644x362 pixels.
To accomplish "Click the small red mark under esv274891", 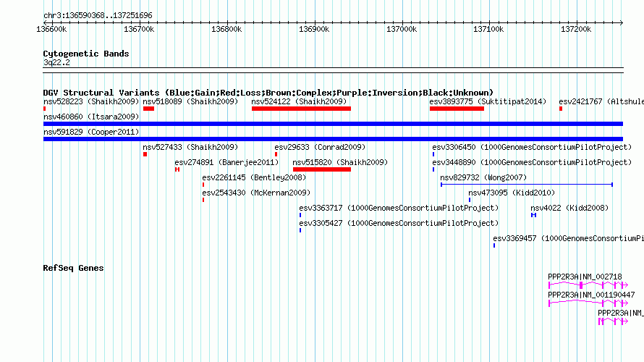I will click(x=177, y=169).
